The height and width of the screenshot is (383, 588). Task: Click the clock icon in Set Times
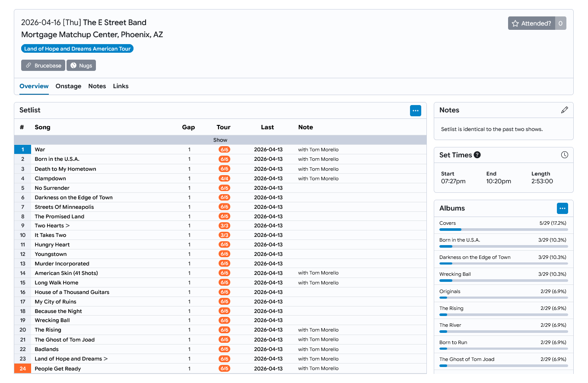564,155
